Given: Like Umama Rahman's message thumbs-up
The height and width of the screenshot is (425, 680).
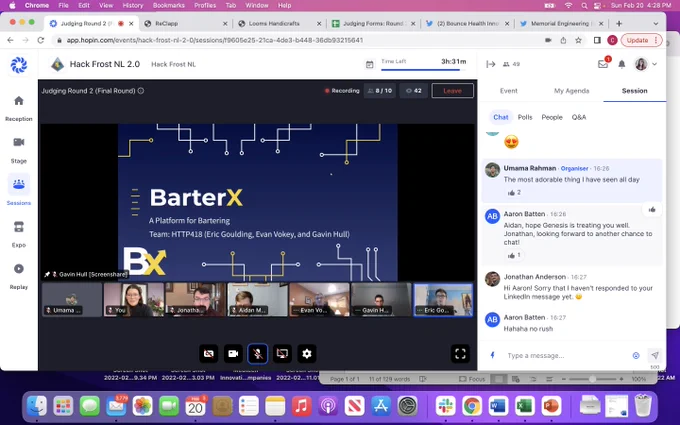Looking at the screenshot, I should (x=514, y=193).
